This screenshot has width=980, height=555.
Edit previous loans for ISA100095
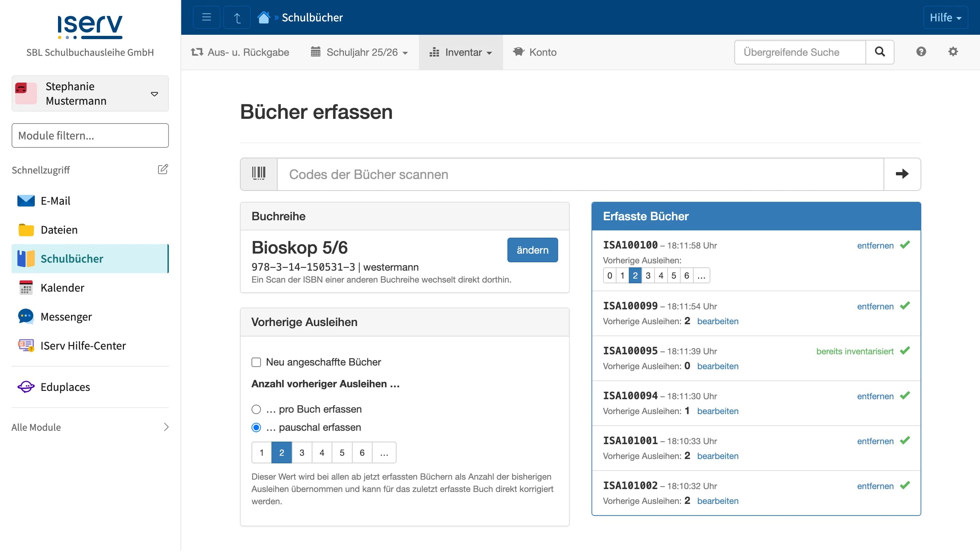(718, 366)
